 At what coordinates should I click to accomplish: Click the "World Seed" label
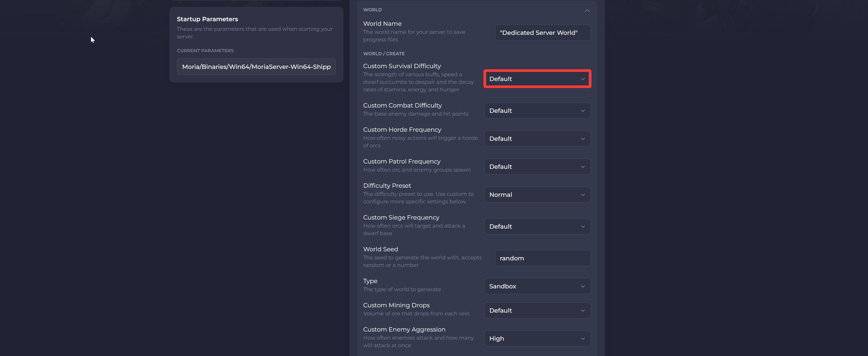[380, 249]
